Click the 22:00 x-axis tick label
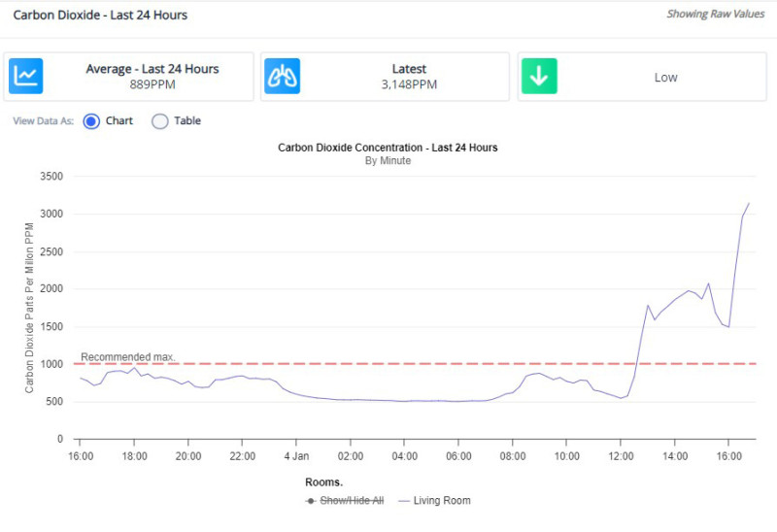 coord(242,456)
